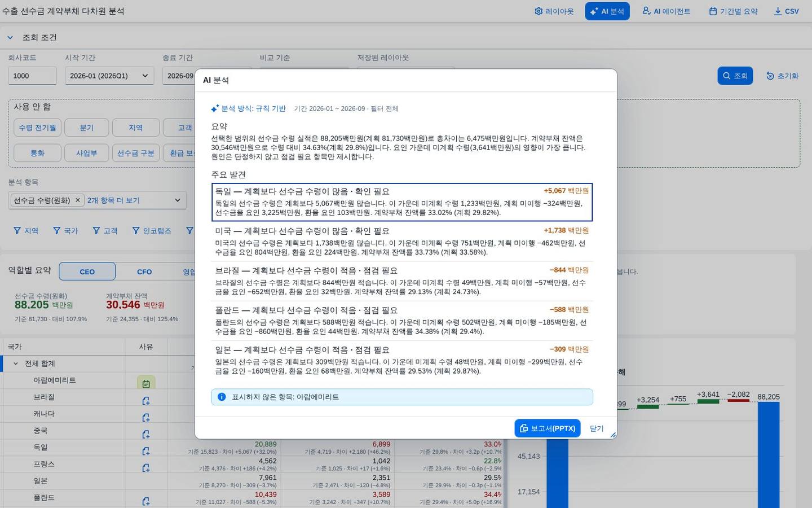Click the +5,067 백만원 variance value
Screen dimensions: 812x508
click(x=566, y=191)
